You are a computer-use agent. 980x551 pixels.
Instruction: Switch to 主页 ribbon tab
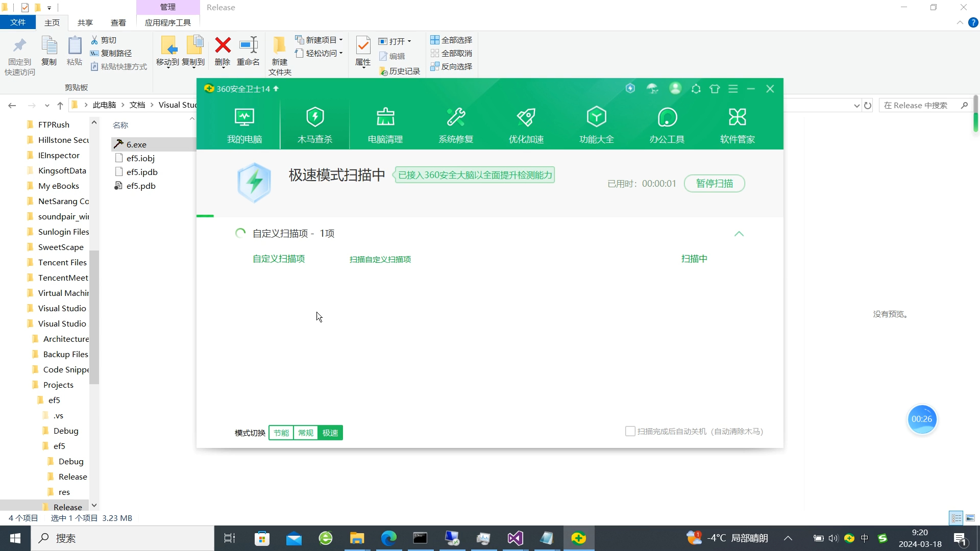click(x=52, y=22)
